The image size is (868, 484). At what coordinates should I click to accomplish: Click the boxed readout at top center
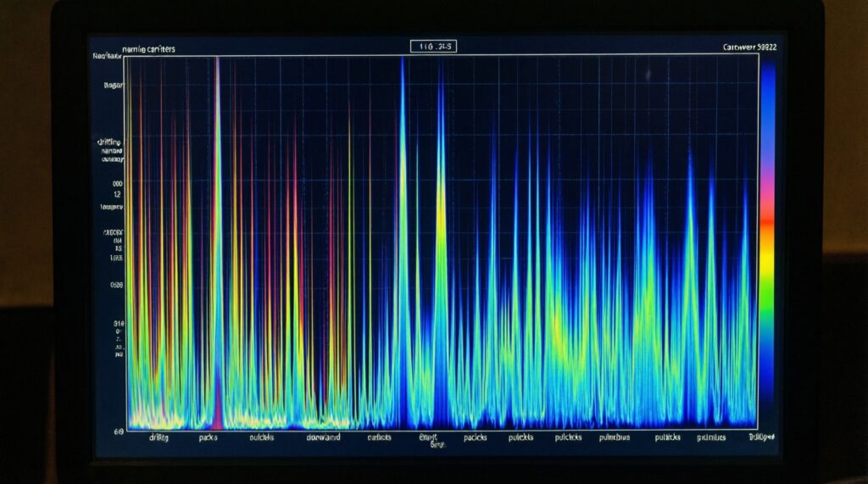point(433,47)
